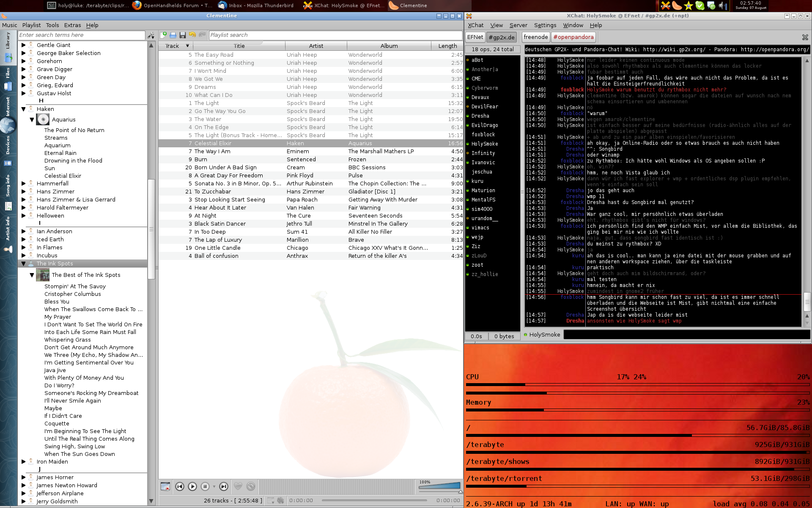Open the Extras menu
The width and height of the screenshot is (812, 508).
click(x=72, y=25)
